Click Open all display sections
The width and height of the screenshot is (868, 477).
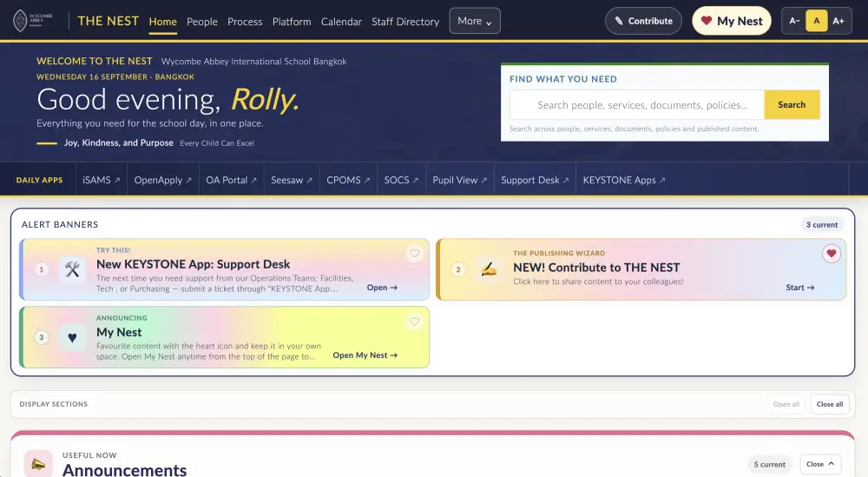pos(786,404)
